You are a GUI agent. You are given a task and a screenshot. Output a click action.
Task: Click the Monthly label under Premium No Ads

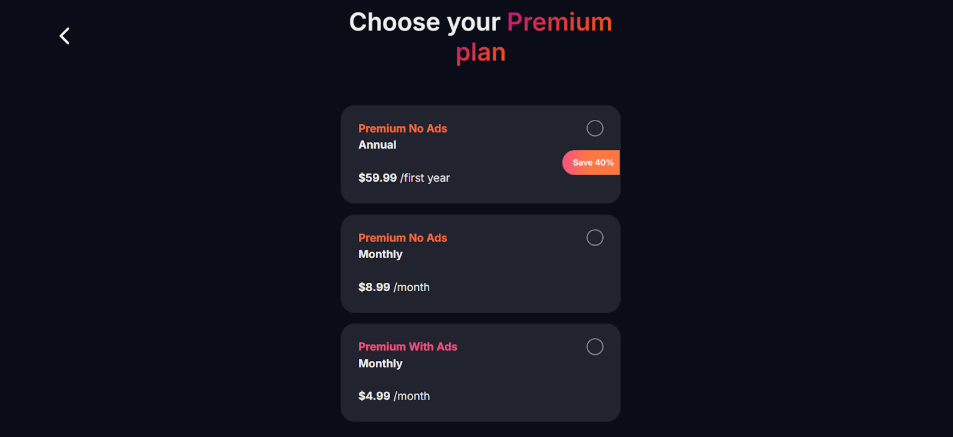pos(380,254)
